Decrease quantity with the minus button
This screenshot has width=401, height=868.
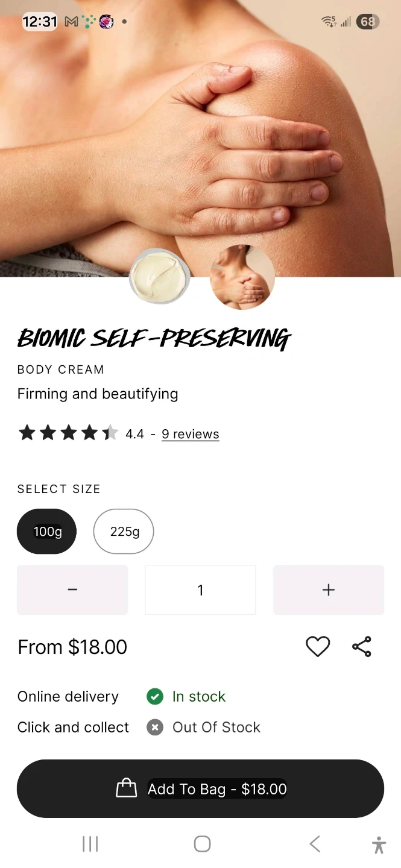point(72,590)
